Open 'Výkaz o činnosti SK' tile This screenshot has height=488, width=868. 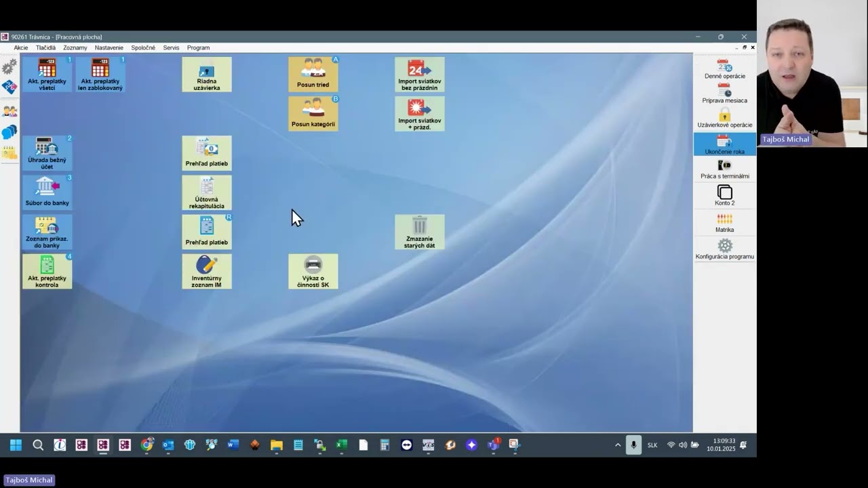click(x=313, y=271)
